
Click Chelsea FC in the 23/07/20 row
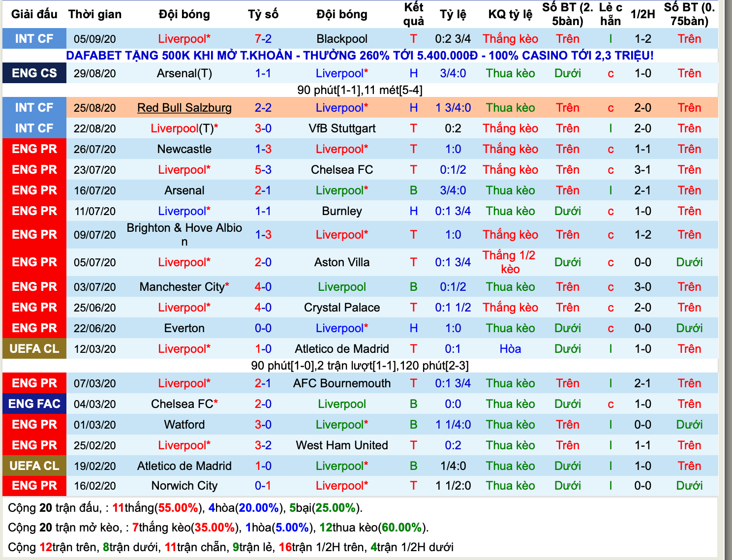(342, 170)
